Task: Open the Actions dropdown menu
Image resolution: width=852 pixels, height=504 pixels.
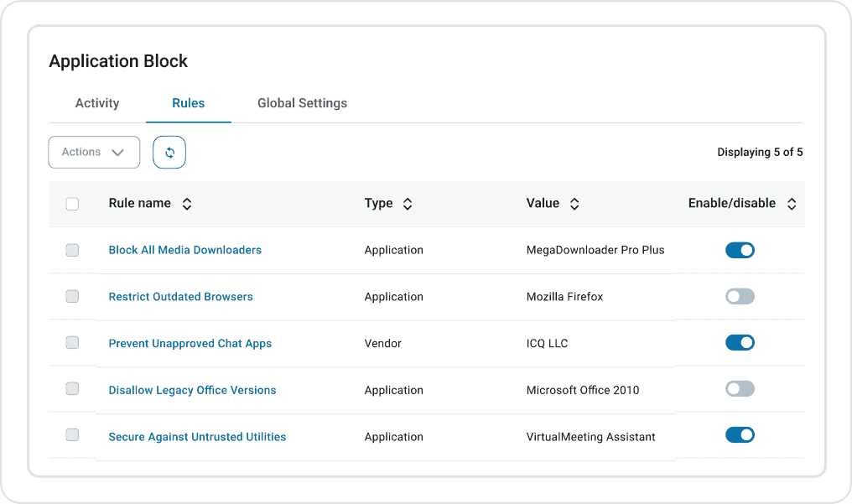Action: [94, 153]
